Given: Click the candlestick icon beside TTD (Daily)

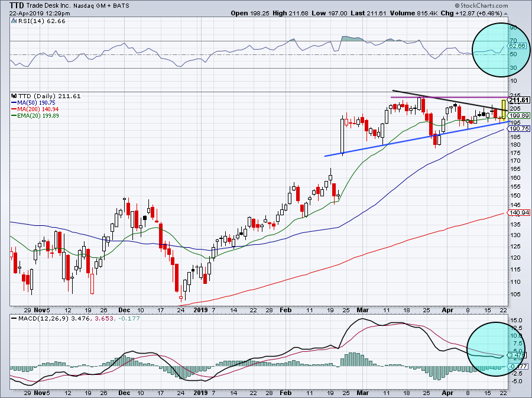Looking at the screenshot, I should pos(14,96).
